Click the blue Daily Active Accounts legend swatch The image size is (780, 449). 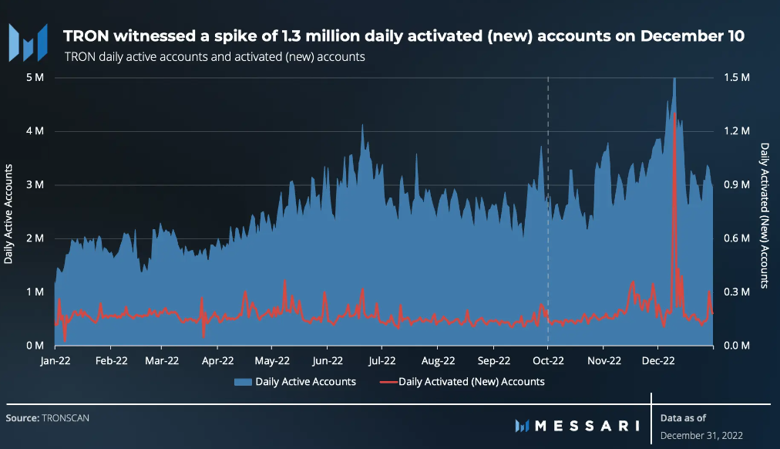click(x=243, y=382)
